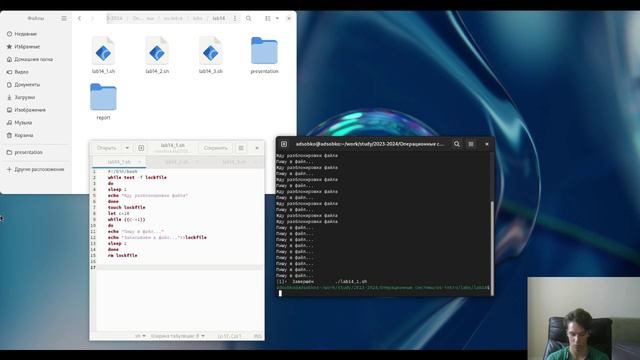This screenshot has width=640, height=360.
Task: Click the Сохранить button in text editor
Action: (216, 148)
